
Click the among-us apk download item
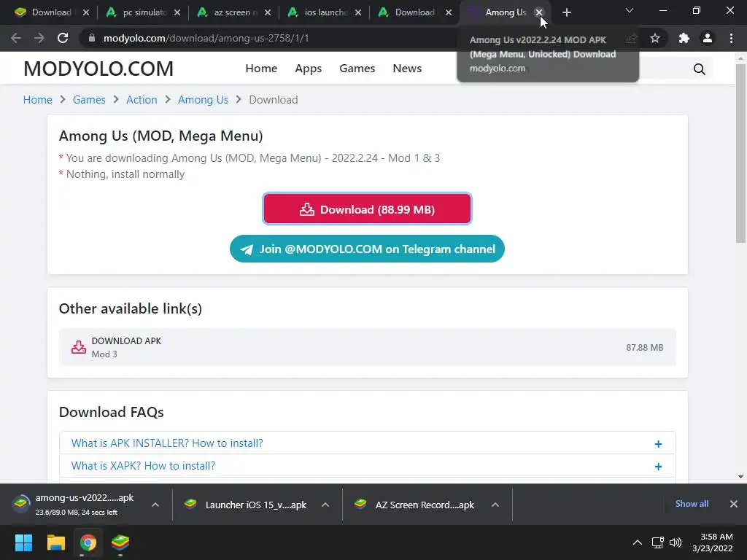click(75, 505)
